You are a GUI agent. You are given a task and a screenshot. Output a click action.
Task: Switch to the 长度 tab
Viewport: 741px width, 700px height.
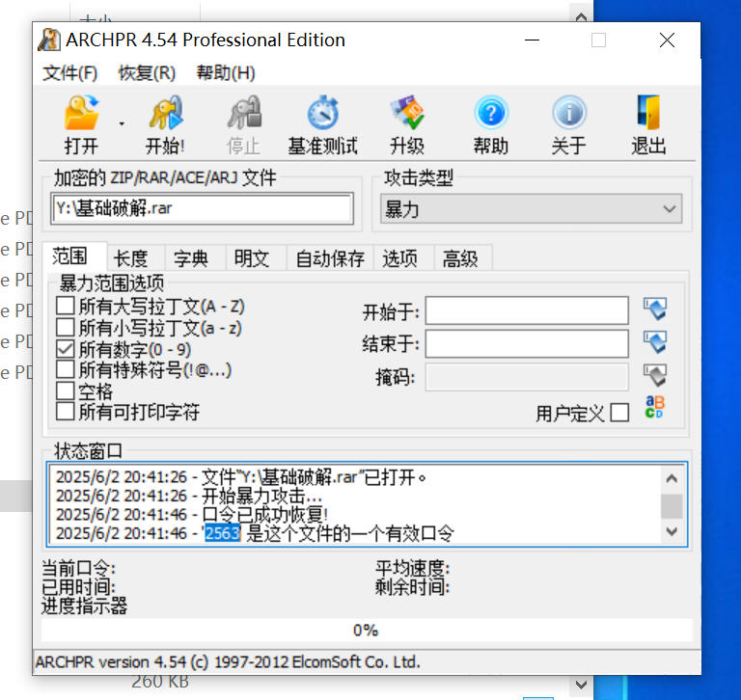pyautogui.click(x=130, y=257)
